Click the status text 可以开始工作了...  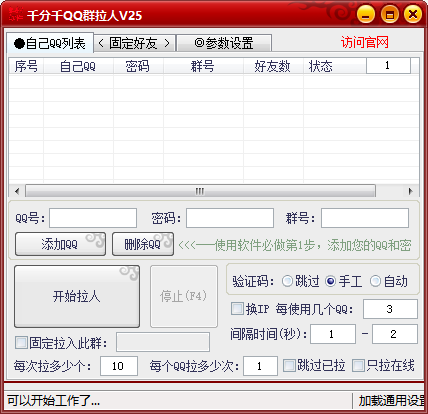click(x=54, y=400)
